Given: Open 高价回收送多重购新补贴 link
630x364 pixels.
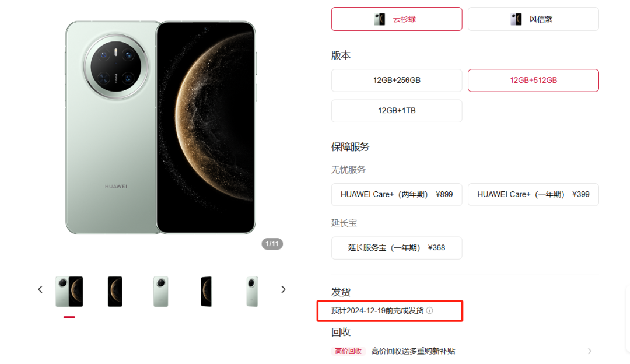Looking at the screenshot, I should pos(413,351).
